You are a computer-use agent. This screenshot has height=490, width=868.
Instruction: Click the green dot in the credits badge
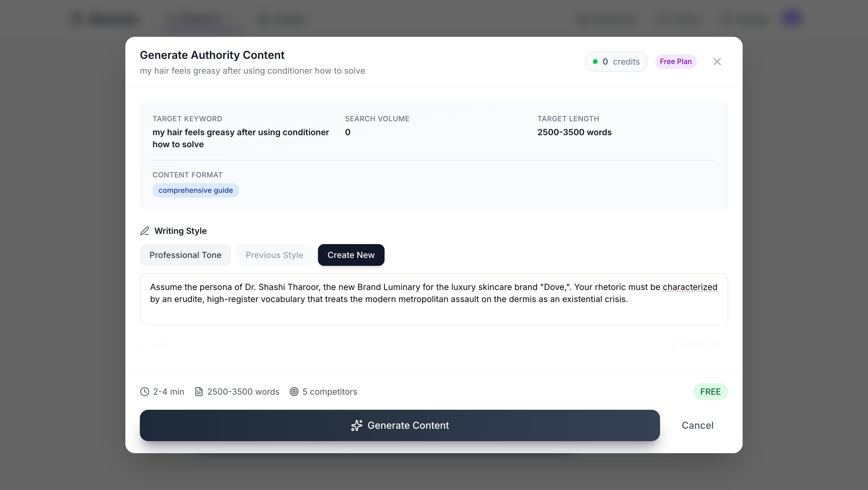coord(596,61)
